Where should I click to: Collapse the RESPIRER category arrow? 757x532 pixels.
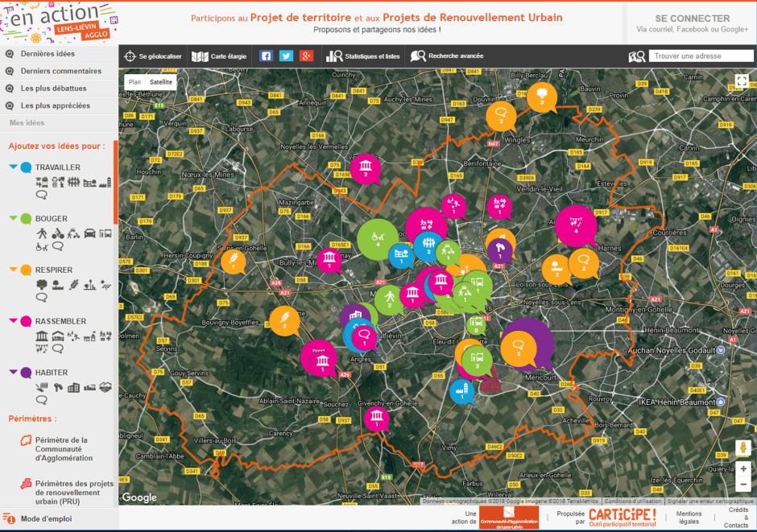tap(14, 270)
